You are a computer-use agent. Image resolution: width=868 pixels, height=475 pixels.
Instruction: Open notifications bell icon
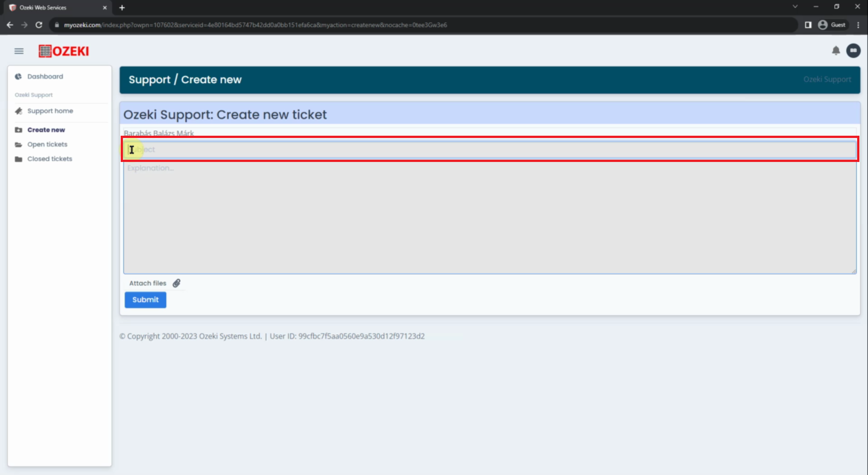(x=836, y=51)
